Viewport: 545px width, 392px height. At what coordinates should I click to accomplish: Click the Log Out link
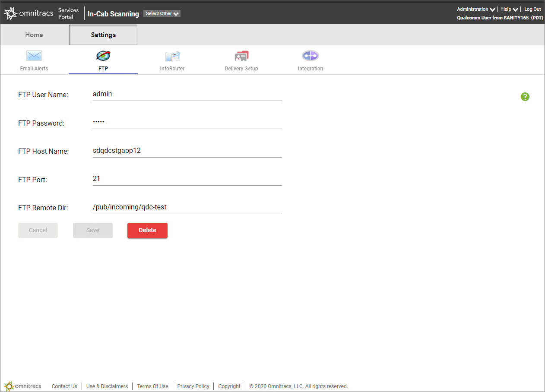(x=532, y=9)
